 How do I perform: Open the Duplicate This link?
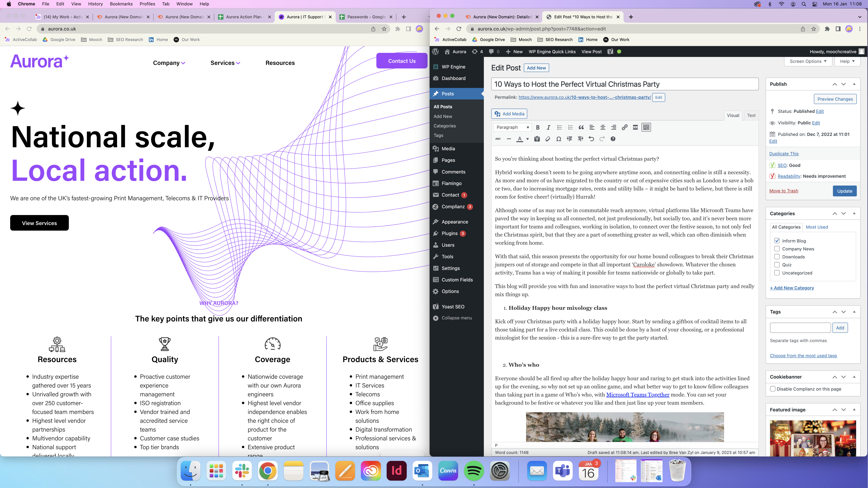[x=784, y=154]
